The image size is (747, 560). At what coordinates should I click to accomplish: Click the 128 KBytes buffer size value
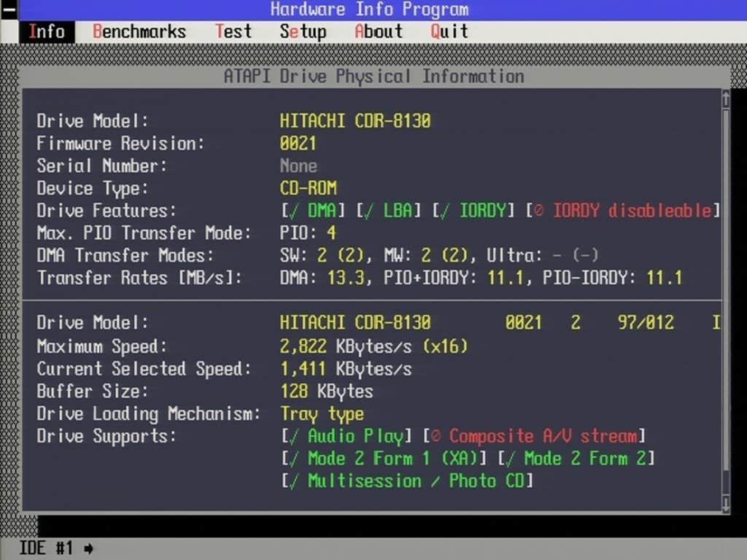pyautogui.click(x=327, y=392)
